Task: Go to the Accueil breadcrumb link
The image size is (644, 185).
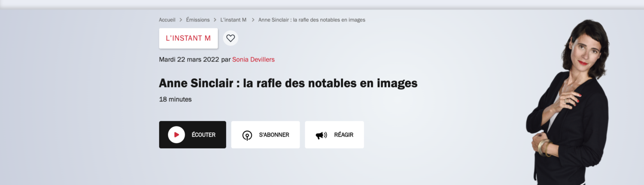Action: (x=167, y=20)
